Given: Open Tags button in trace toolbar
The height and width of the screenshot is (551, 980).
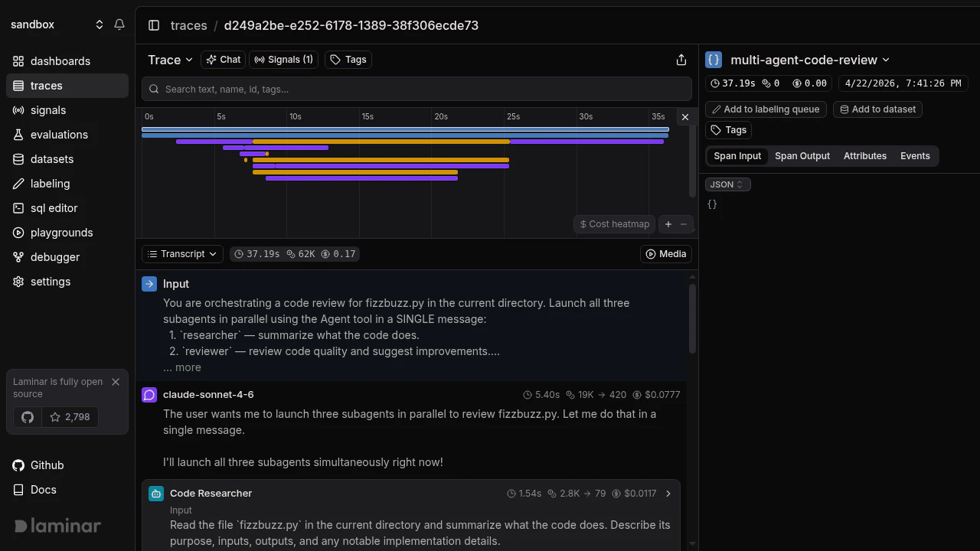Looking at the screenshot, I should click(348, 60).
